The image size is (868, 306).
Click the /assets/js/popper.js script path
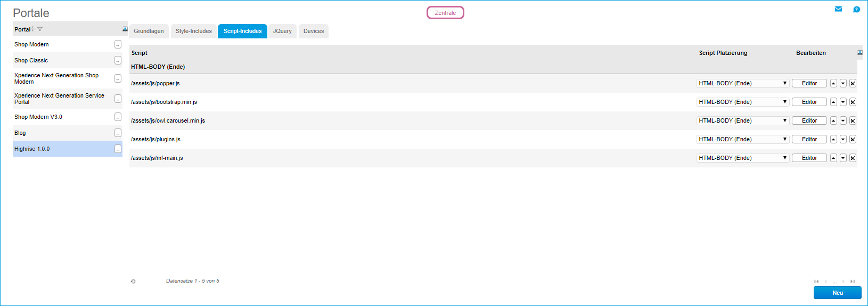click(155, 83)
